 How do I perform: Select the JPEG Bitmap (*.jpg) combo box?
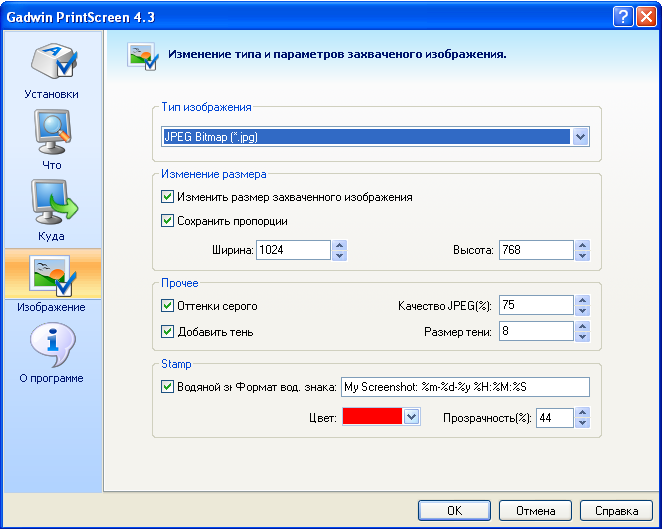pyautogui.click(x=375, y=137)
